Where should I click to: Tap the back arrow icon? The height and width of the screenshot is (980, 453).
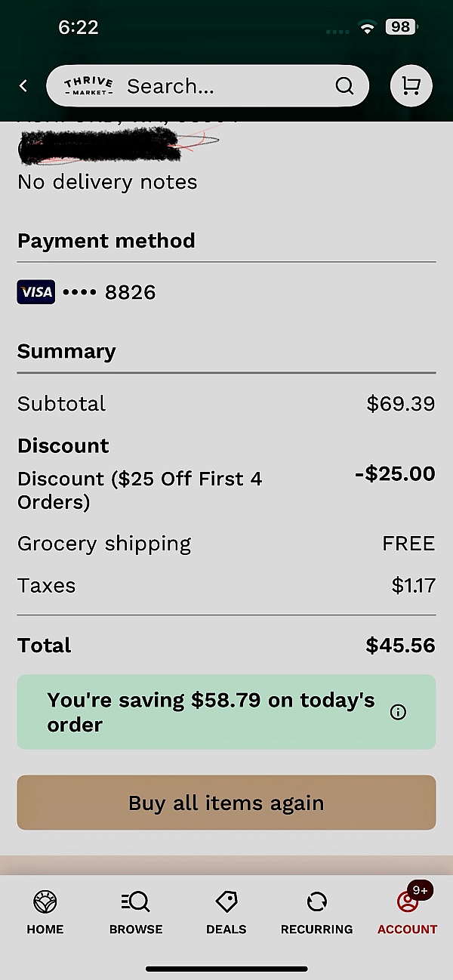point(23,86)
